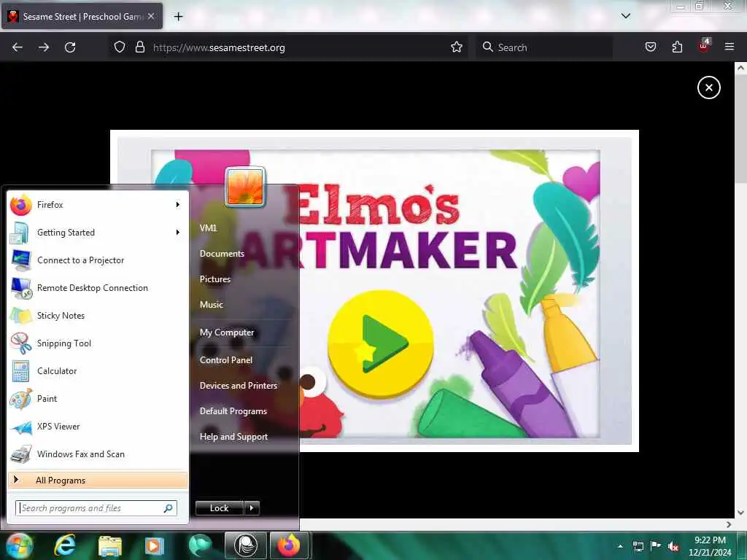Image resolution: width=747 pixels, height=560 pixels.
Task: Open Calculator from the Start menu
Action: (x=98, y=371)
